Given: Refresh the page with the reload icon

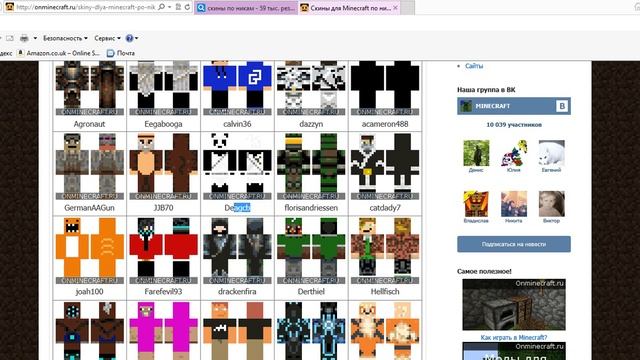Looking at the screenshot, I should 187,7.
